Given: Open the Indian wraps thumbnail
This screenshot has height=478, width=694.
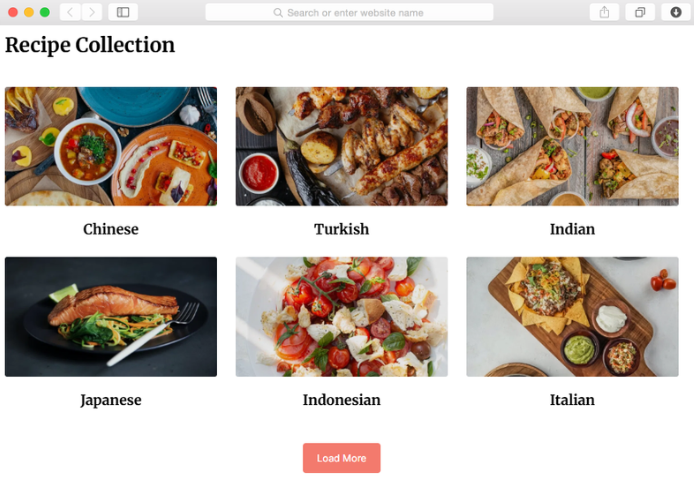Looking at the screenshot, I should 572,146.
